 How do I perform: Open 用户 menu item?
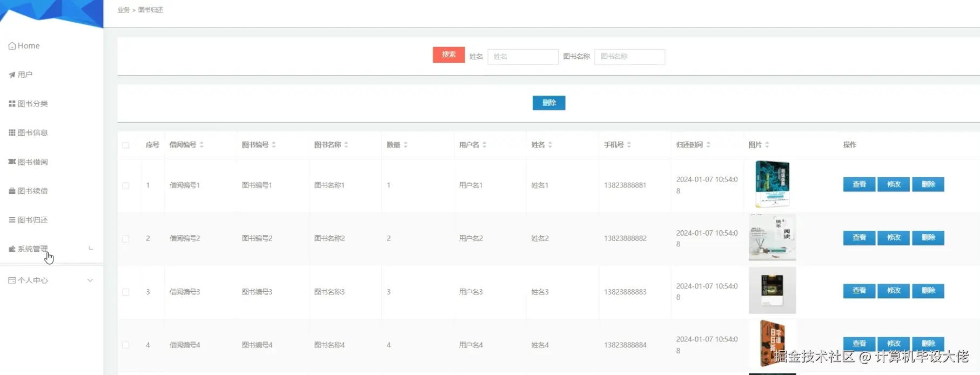point(25,75)
